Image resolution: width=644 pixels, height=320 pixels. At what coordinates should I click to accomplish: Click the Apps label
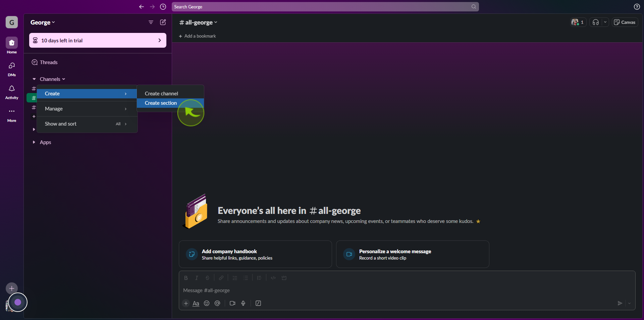pos(46,142)
